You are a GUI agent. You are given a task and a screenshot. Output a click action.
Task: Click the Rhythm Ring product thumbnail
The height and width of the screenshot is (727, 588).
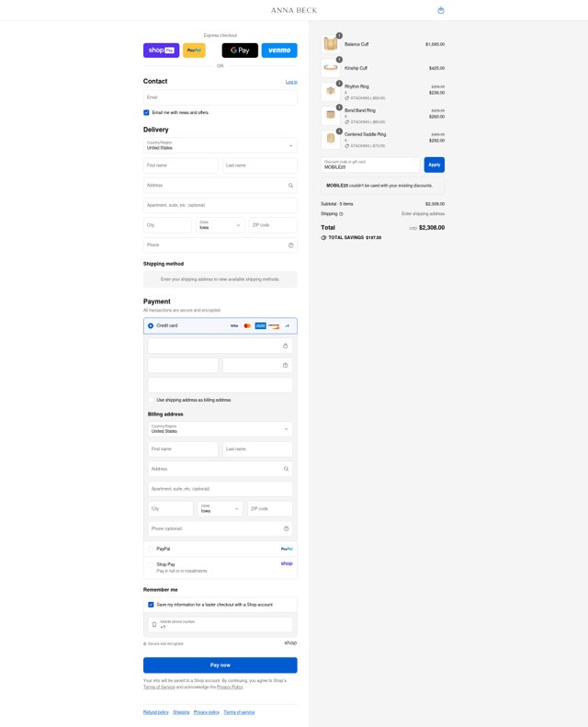coord(331,91)
